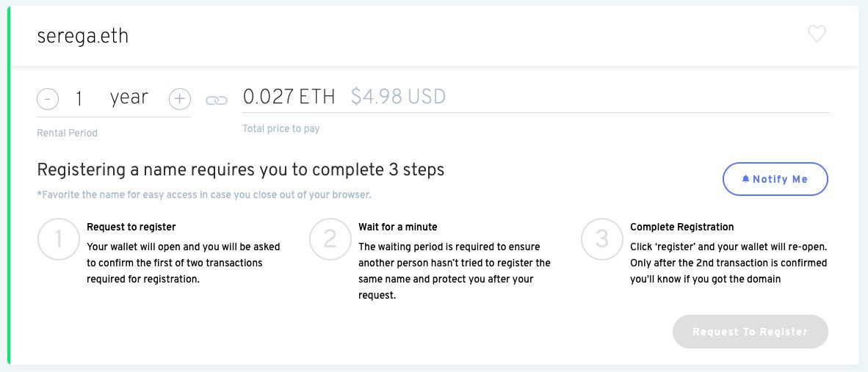868x372 pixels.
Task: Click the 0.027 ETH price amount
Action: click(289, 97)
